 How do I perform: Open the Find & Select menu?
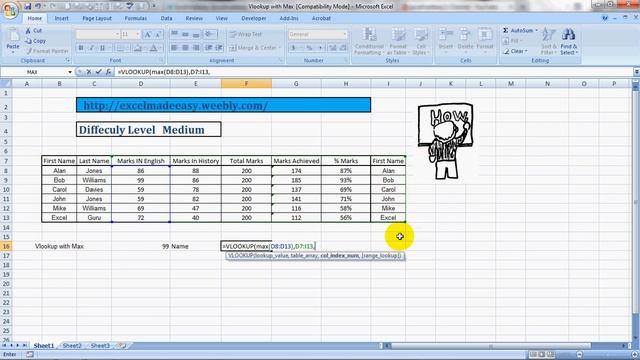coord(569,41)
